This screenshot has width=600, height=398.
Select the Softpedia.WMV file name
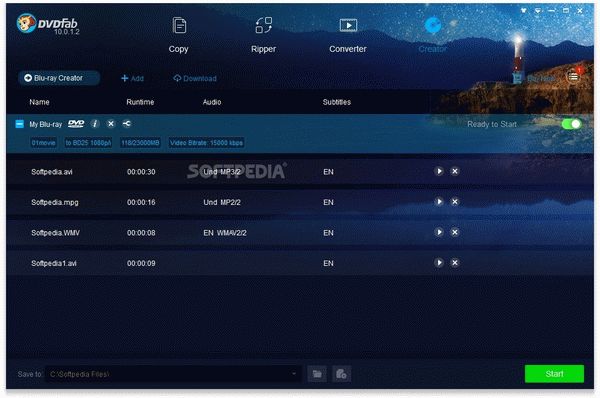(x=55, y=233)
